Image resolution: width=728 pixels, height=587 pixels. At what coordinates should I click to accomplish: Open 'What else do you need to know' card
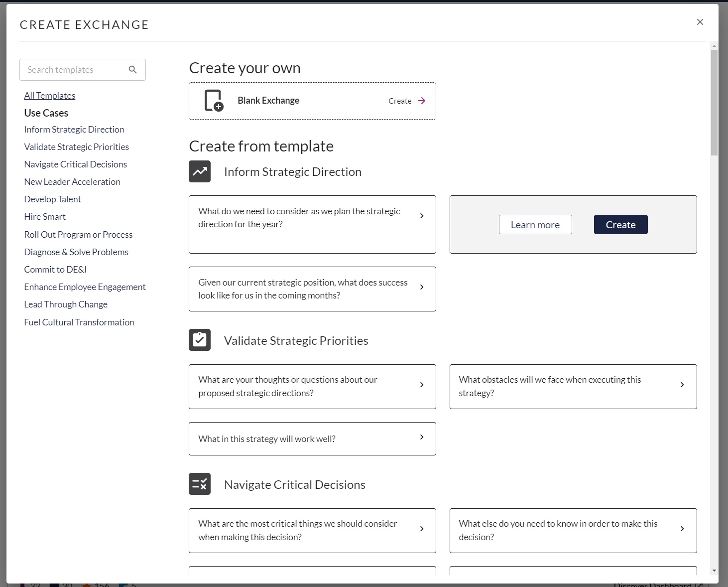(573, 531)
